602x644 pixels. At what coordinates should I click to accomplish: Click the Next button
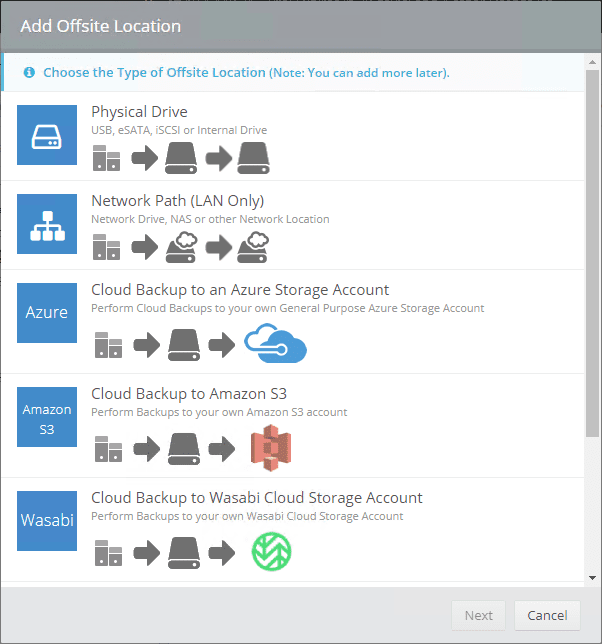click(x=478, y=615)
